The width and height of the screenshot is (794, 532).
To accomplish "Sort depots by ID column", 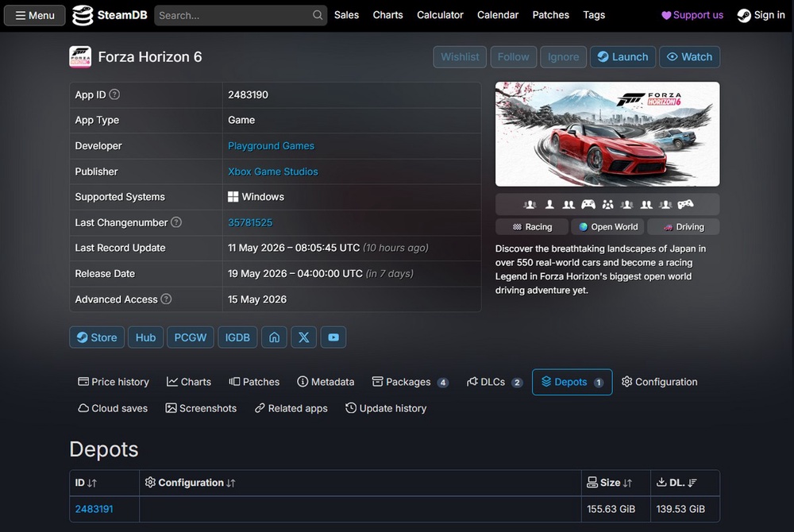I will pyautogui.click(x=104, y=483).
